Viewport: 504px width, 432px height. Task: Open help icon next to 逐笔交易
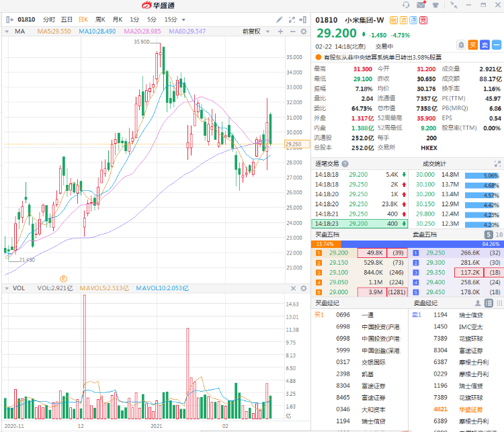click(345, 163)
